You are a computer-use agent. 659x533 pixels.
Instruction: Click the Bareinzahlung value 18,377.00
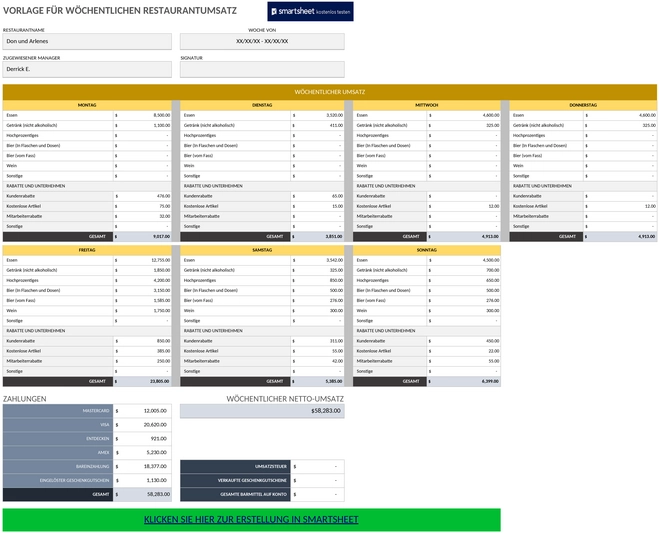(x=142, y=466)
